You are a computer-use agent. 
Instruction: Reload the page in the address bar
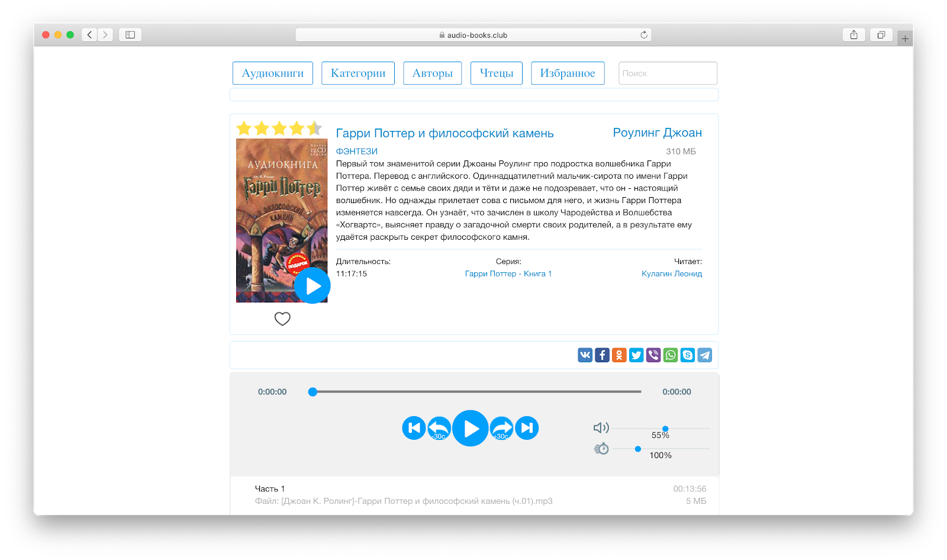coord(644,35)
